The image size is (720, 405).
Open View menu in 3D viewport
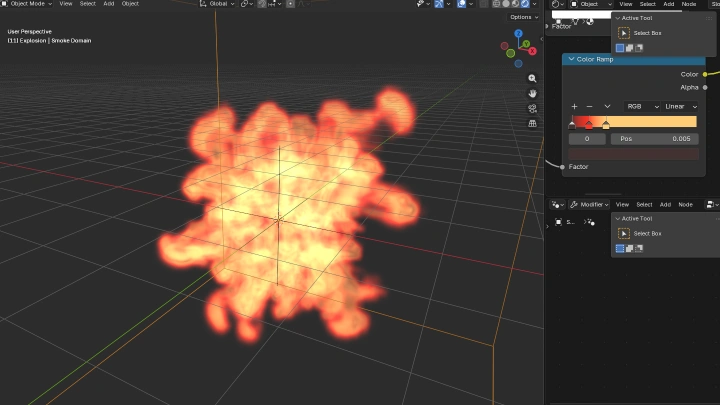pyautogui.click(x=66, y=4)
